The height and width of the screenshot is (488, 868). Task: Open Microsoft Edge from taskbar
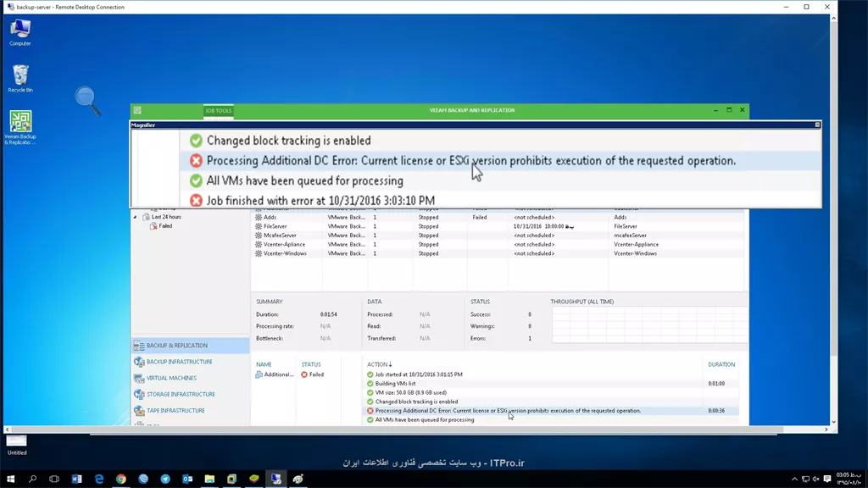[99, 479]
